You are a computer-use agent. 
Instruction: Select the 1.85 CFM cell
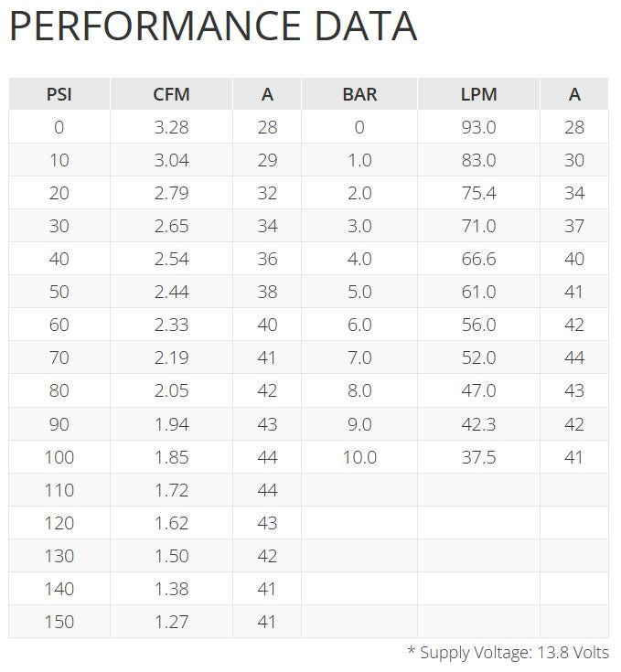pos(171,457)
